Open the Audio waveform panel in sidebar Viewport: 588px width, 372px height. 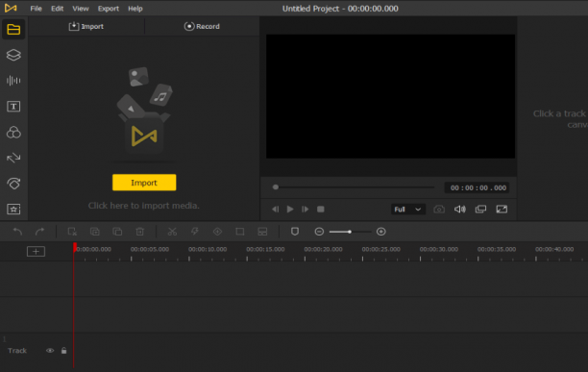click(13, 81)
